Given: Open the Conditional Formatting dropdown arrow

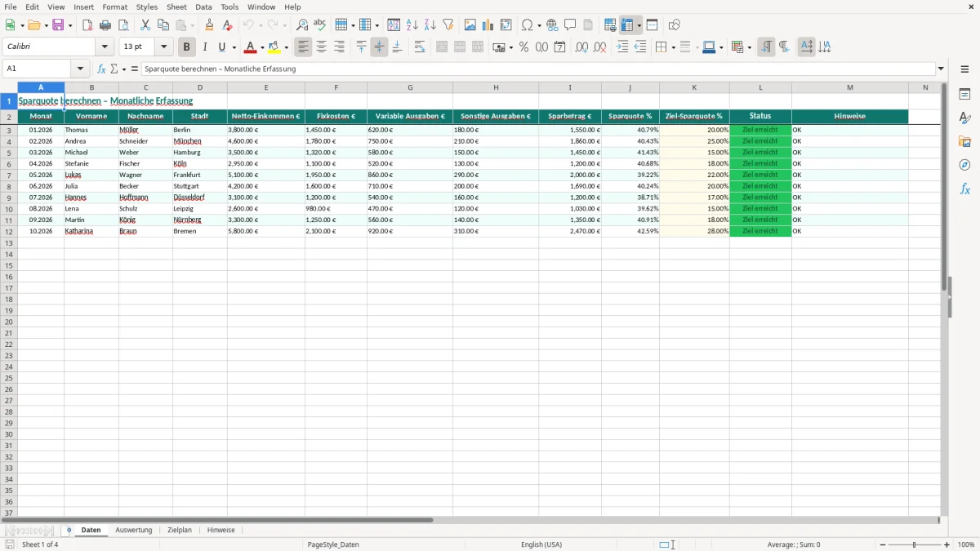Looking at the screenshot, I should 749,47.
